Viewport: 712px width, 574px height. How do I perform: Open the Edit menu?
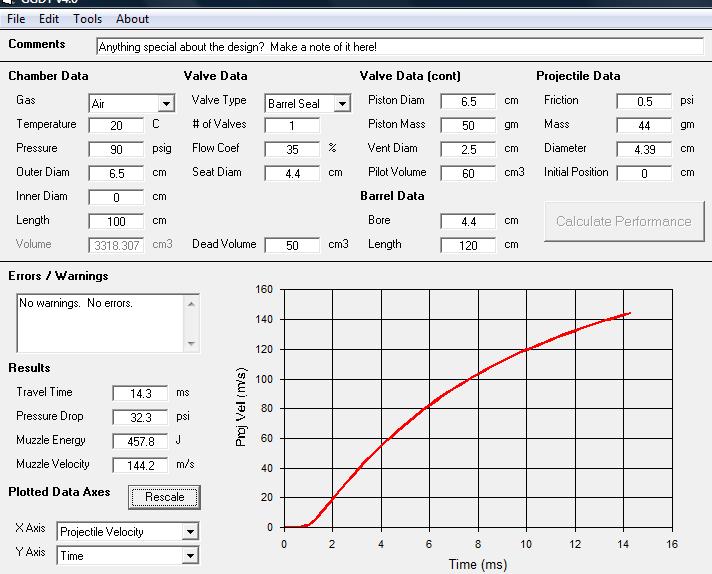pyautogui.click(x=49, y=18)
